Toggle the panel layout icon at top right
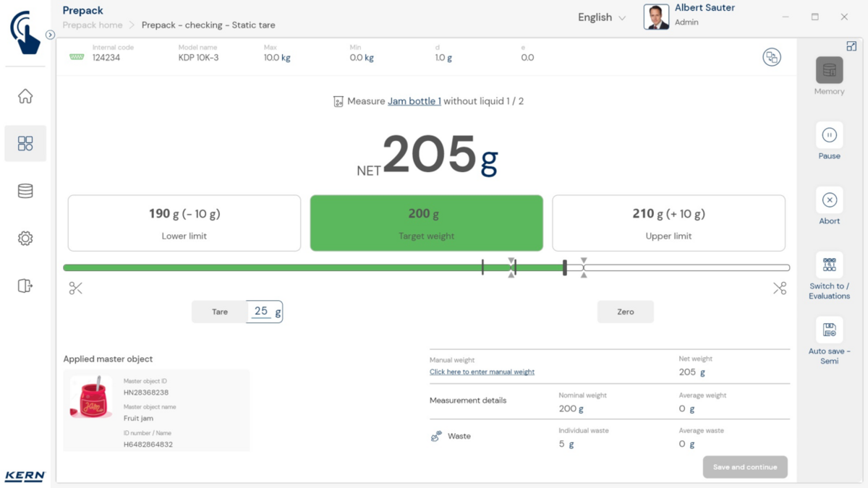Viewport: 868px width, 488px height. click(851, 46)
